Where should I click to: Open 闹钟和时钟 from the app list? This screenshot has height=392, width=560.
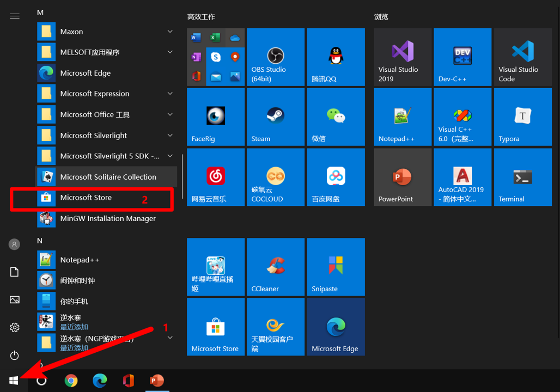click(x=107, y=280)
